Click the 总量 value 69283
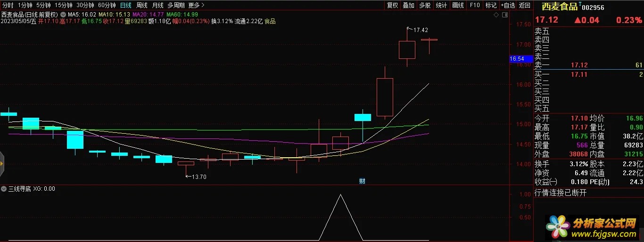The height and width of the screenshot is (242, 644). coord(633,145)
